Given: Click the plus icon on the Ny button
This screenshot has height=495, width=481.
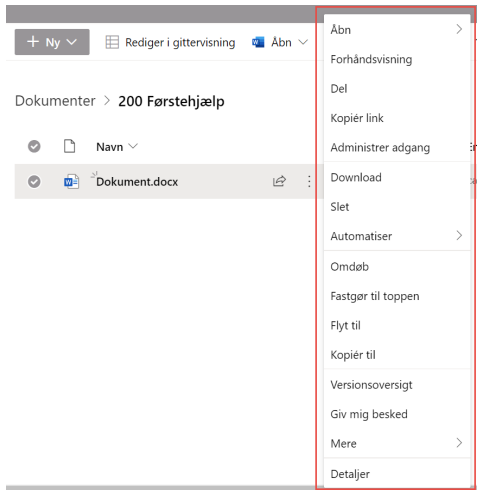Looking at the screenshot, I should pos(33,42).
